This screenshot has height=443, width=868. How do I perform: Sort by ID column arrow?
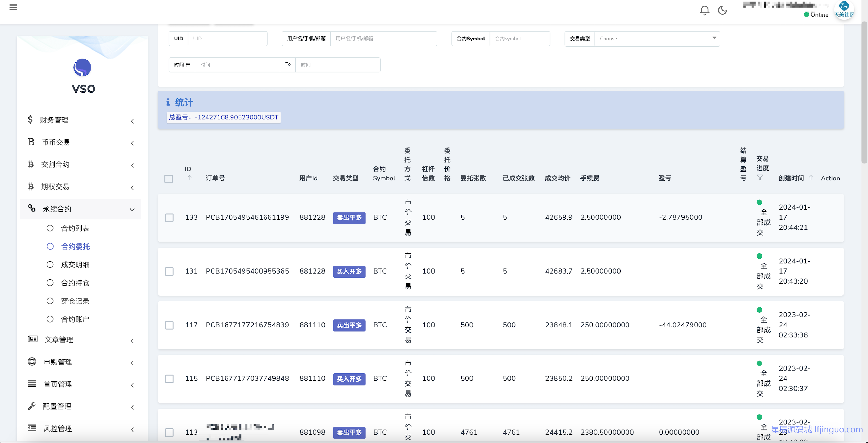[x=190, y=178]
